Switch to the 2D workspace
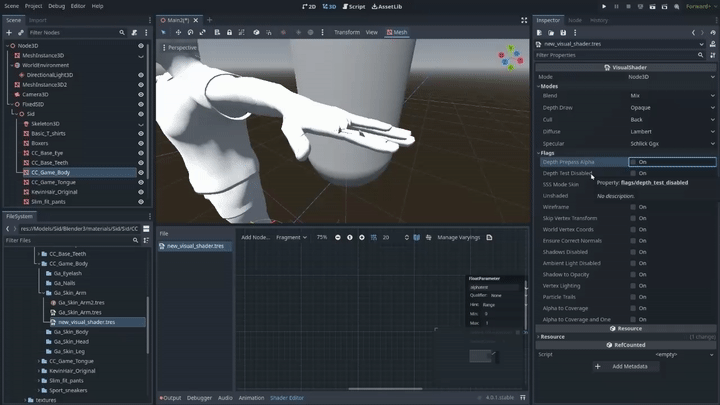 [309, 6]
